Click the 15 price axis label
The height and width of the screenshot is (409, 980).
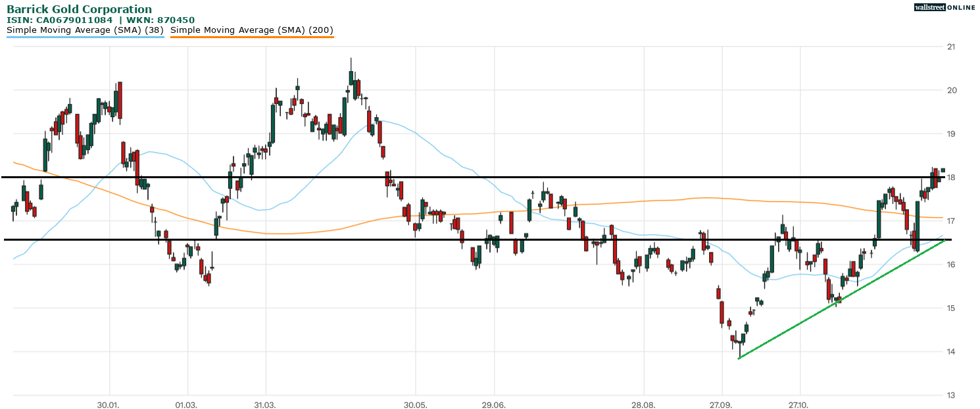951,308
